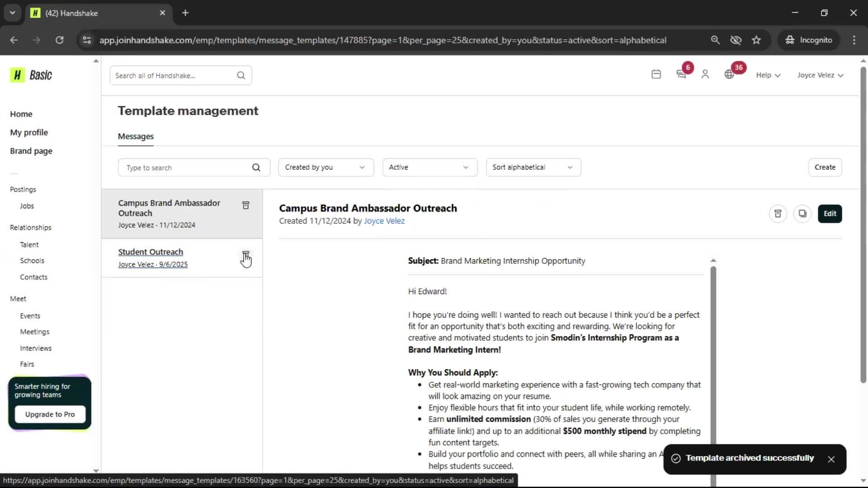Close the Handshake browser tab

coord(162,13)
